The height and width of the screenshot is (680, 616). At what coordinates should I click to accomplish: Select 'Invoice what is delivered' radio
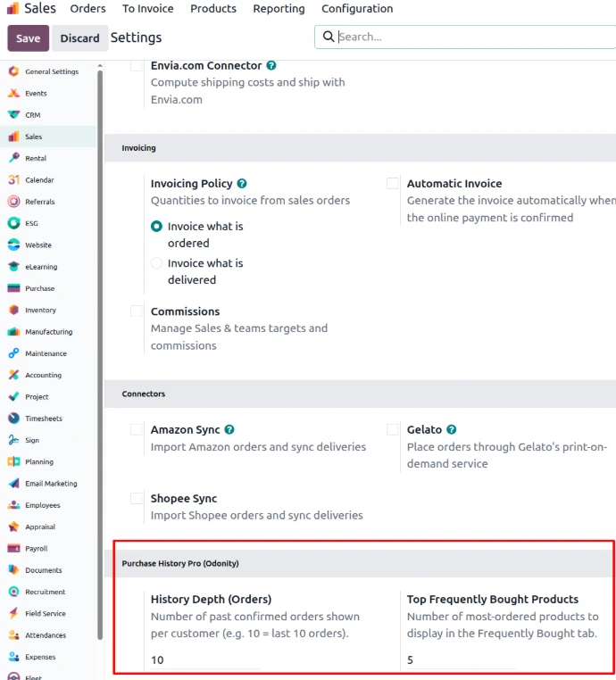[157, 263]
